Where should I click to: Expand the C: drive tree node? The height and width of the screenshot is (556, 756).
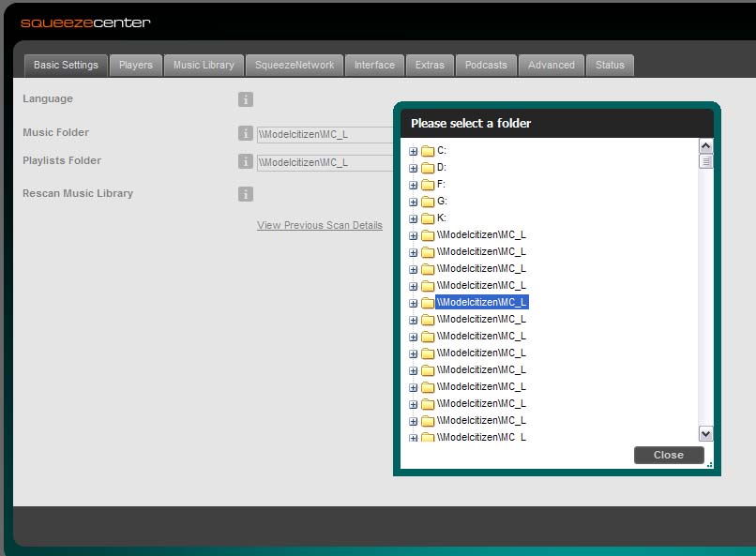413,151
